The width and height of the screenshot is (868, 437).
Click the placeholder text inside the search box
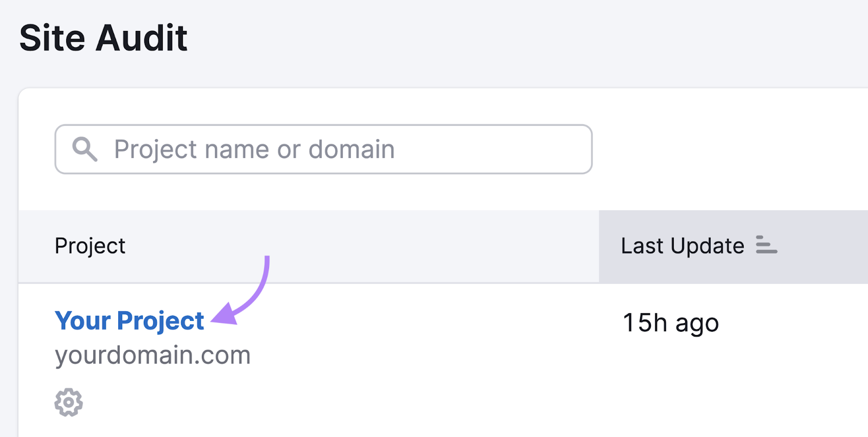(x=254, y=149)
